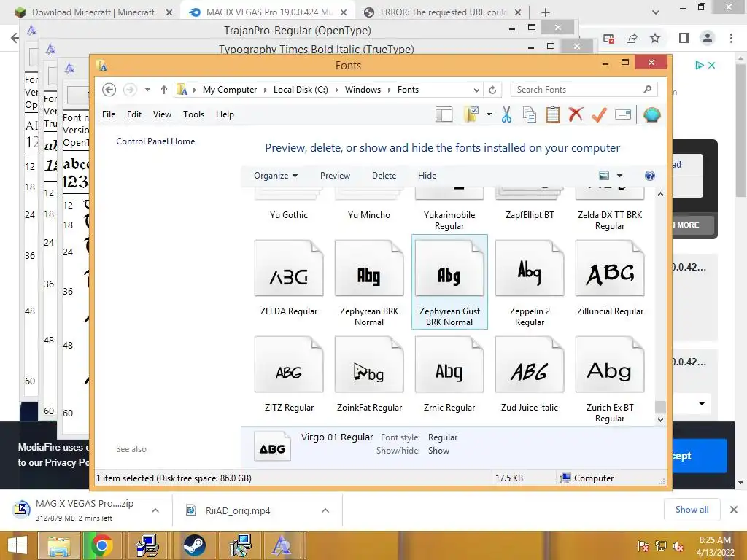Open Chrome profile avatar icon
The image size is (747, 560).
708,38
